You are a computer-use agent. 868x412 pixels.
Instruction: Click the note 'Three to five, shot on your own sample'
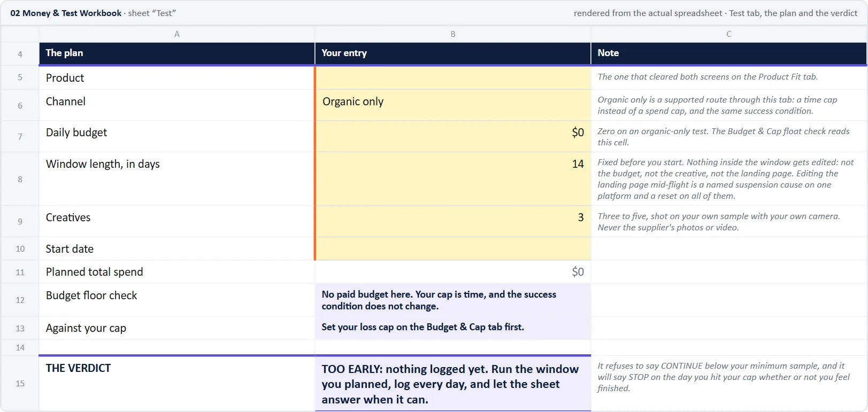coord(719,222)
